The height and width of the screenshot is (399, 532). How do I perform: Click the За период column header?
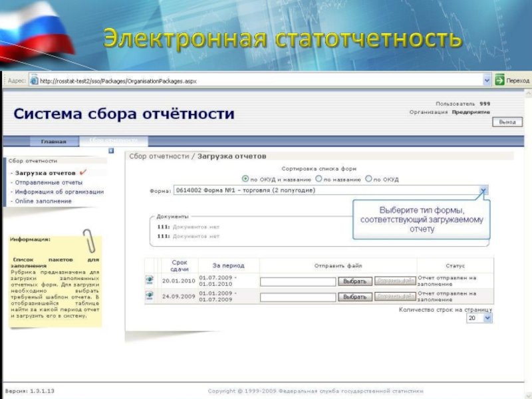pos(228,265)
